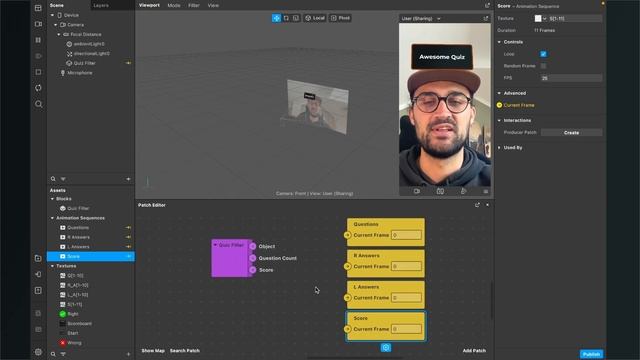Click the Create producer patch button

[x=571, y=133]
